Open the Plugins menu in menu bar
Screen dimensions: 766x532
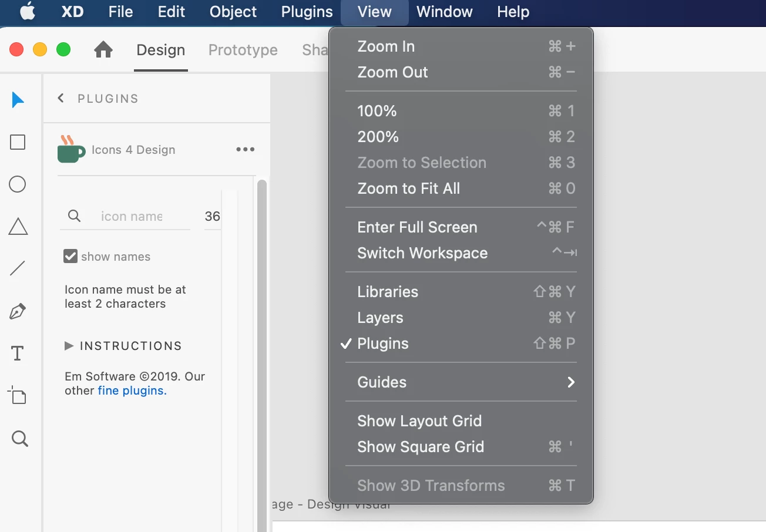click(x=307, y=12)
